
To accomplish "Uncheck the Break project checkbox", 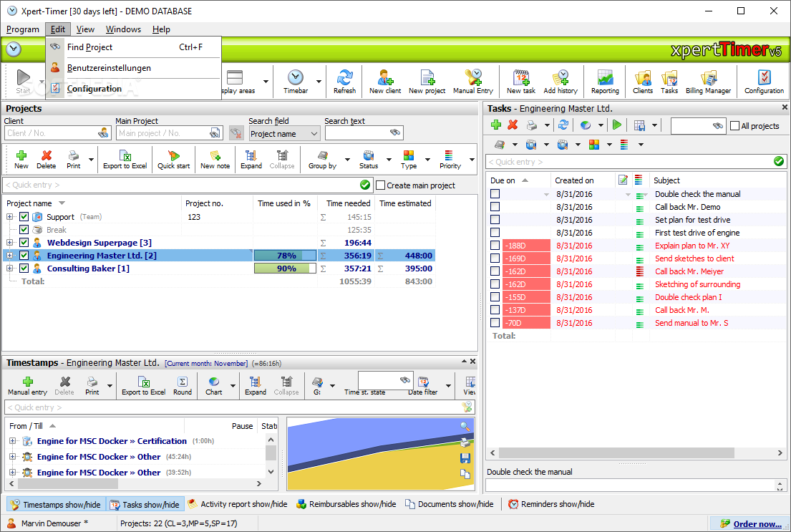I will 24,230.
